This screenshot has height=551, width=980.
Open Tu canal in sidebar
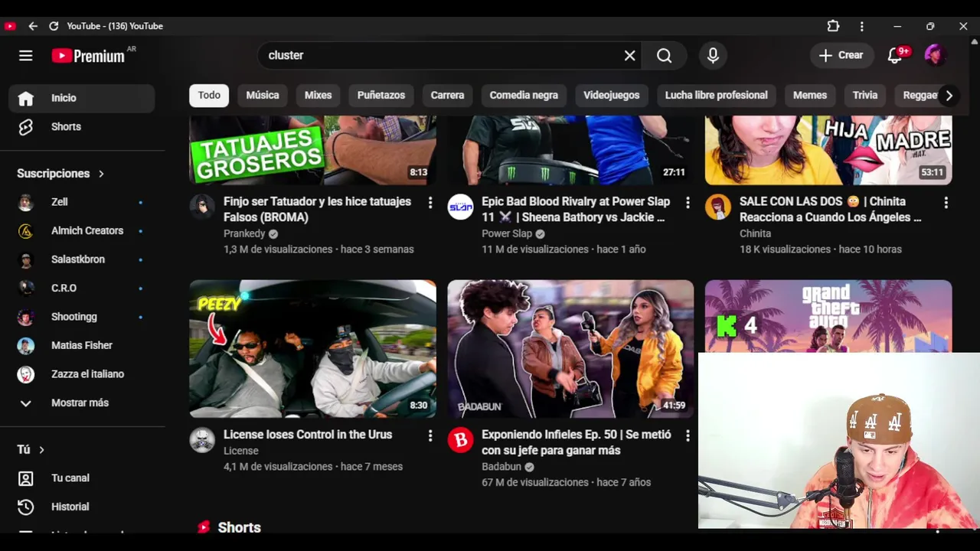[82, 478]
